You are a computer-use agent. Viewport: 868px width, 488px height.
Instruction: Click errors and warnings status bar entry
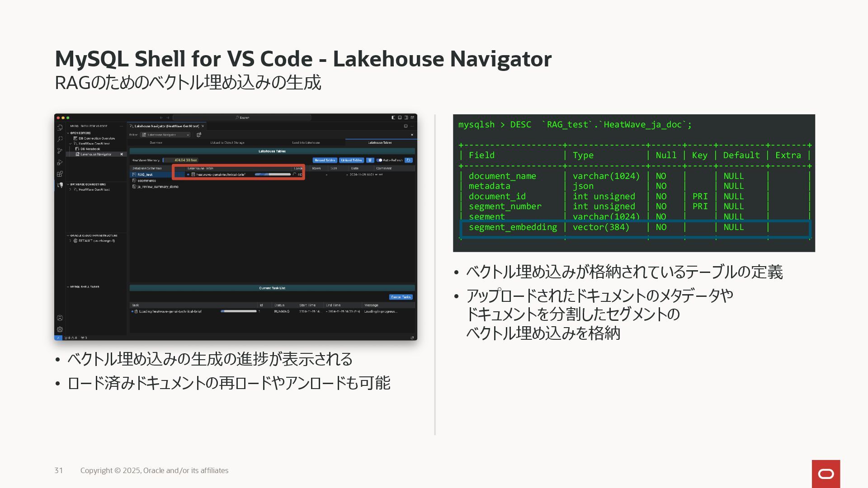[71, 338]
